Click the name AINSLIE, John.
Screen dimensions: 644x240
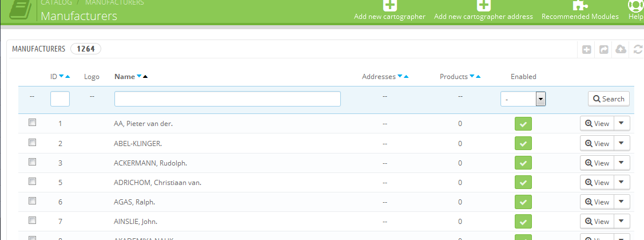(x=136, y=222)
